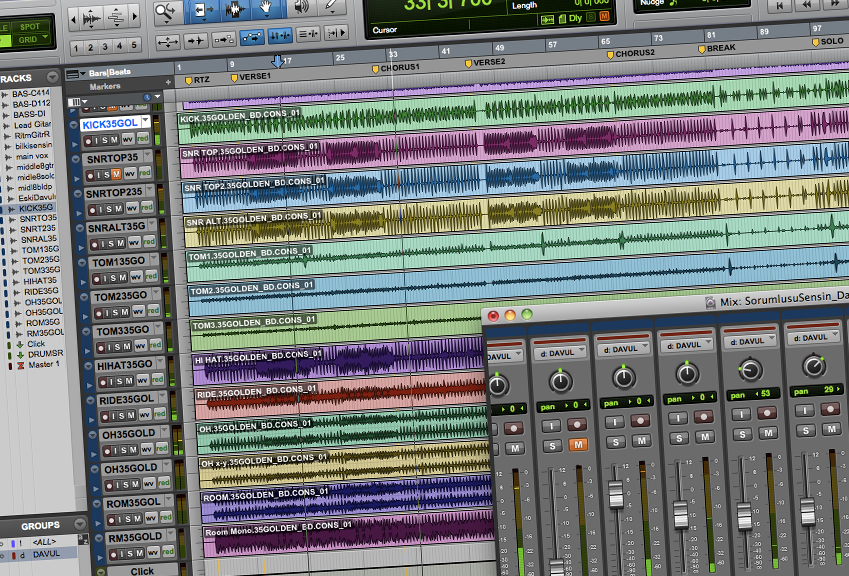Open the Bars|Beats ruler dropdown
The image size is (849, 576).
tap(83, 73)
